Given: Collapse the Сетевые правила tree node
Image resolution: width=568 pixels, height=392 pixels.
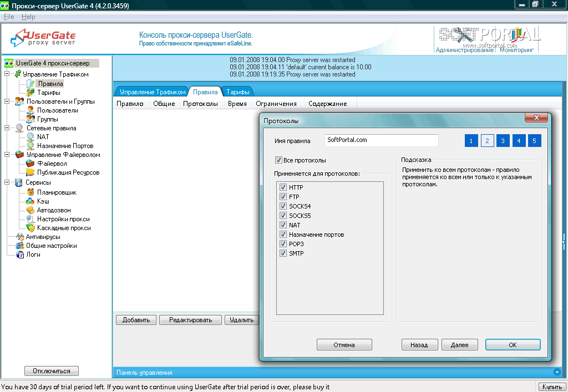Looking at the screenshot, I should [7, 128].
